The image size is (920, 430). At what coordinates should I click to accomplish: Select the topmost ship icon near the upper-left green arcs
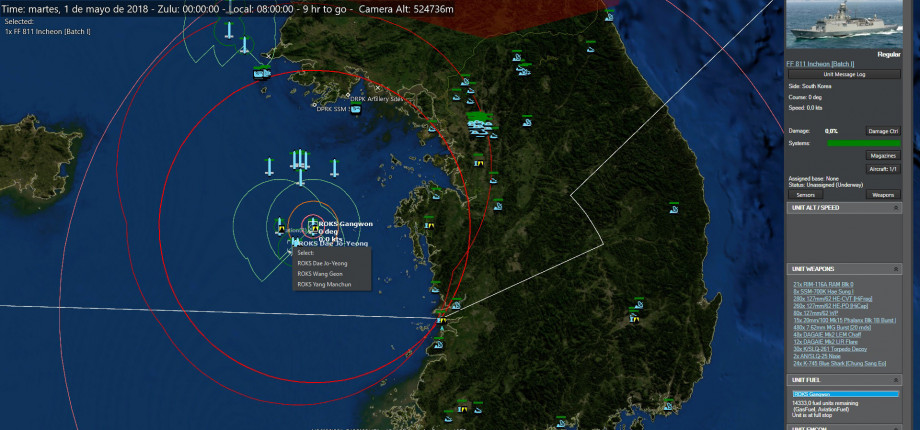(229, 29)
